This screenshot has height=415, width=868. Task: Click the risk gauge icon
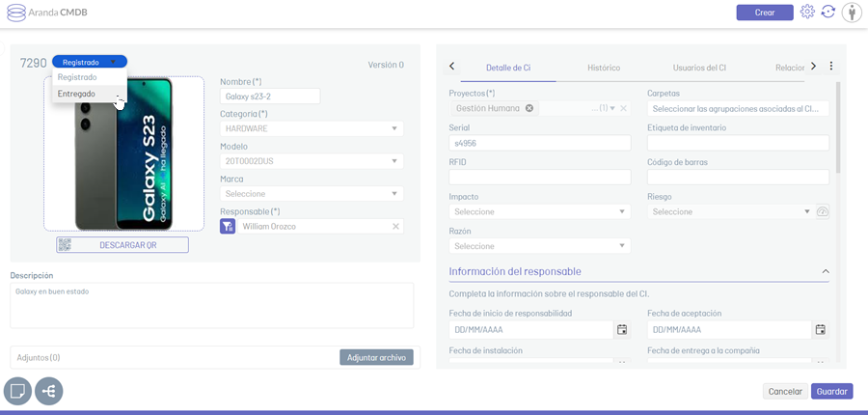pyautogui.click(x=823, y=211)
